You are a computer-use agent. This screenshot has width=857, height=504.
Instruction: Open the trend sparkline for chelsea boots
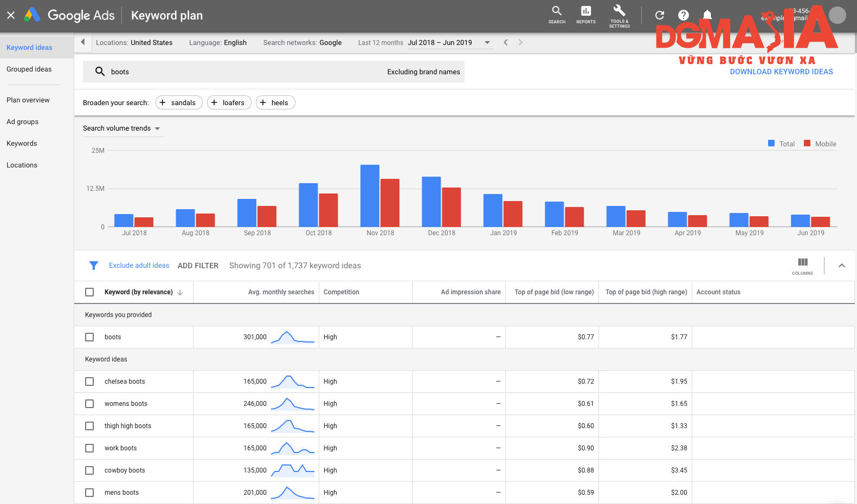(x=293, y=382)
